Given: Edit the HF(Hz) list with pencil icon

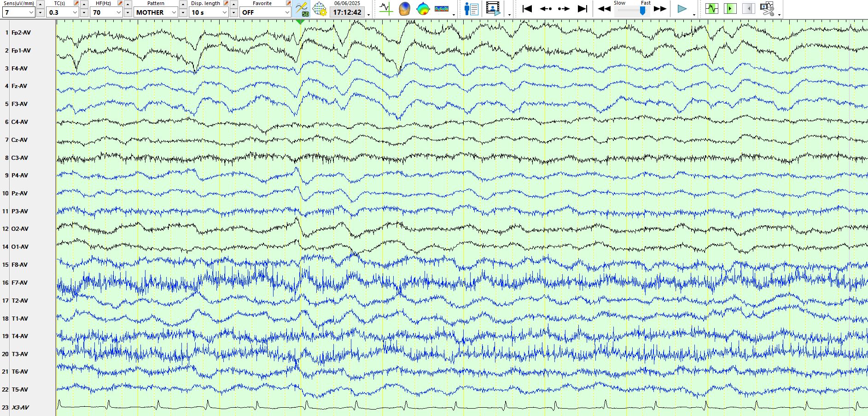Looking at the screenshot, I should [x=120, y=3].
